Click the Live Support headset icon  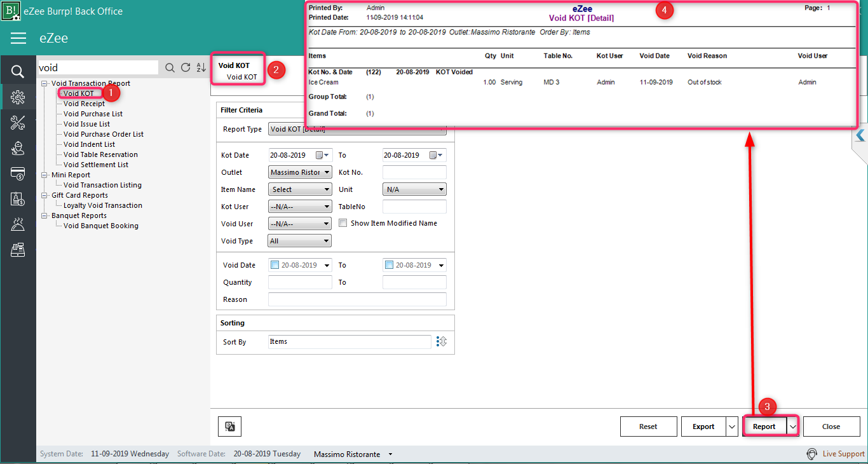811,454
